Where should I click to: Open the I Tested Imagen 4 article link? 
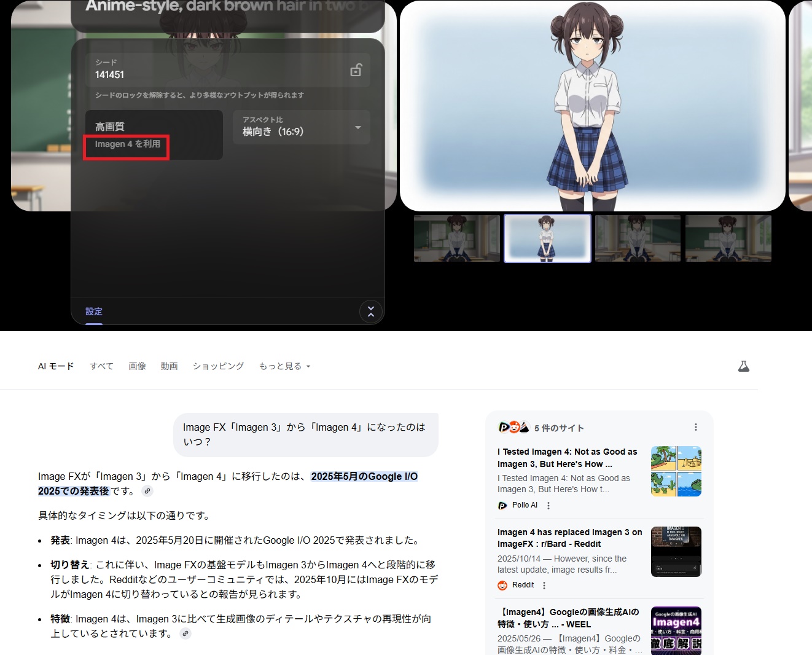pyautogui.click(x=567, y=458)
